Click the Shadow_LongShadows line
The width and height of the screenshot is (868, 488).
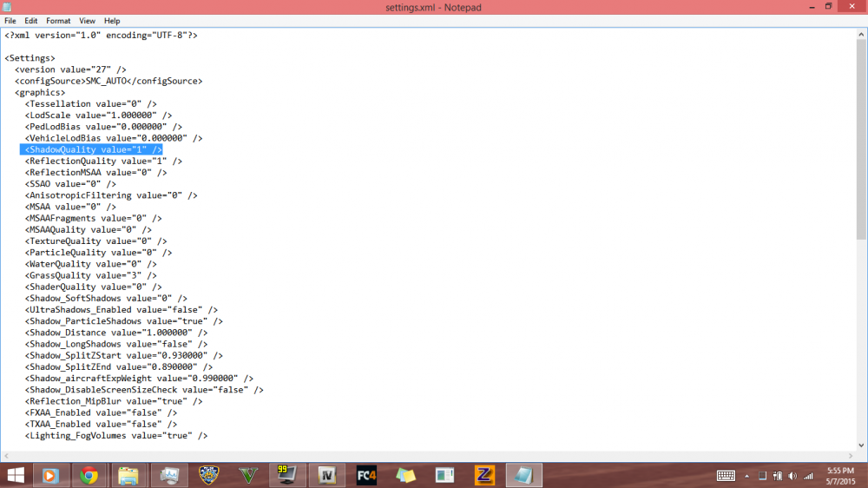115,344
